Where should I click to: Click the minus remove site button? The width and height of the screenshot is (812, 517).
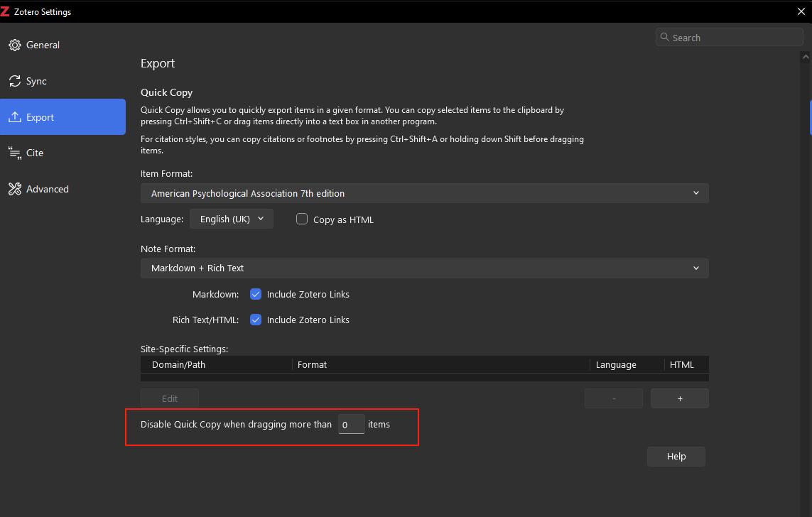(614, 398)
